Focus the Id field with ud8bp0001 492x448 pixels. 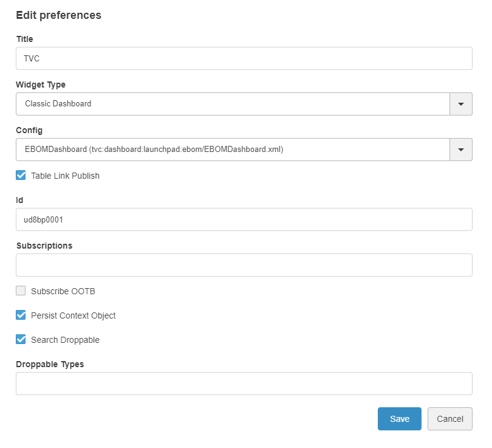click(244, 219)
